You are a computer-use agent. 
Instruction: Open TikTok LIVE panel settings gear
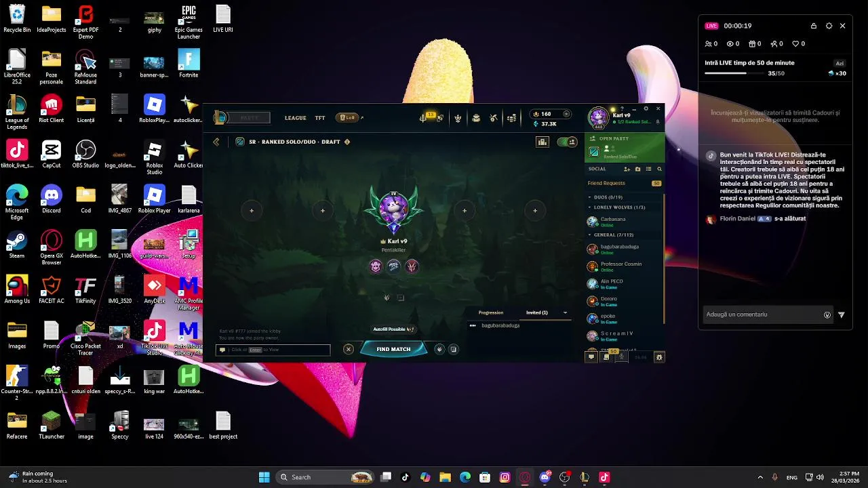pos(829,26)
